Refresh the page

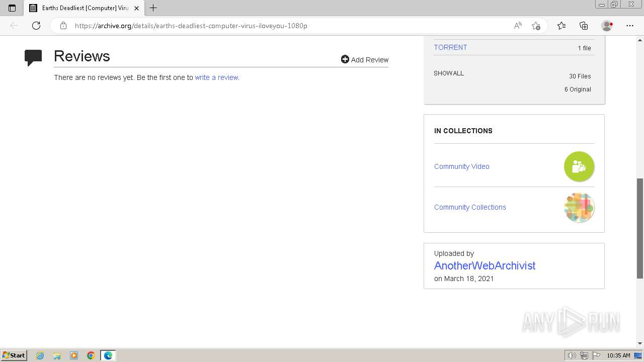tap(36, 26)
